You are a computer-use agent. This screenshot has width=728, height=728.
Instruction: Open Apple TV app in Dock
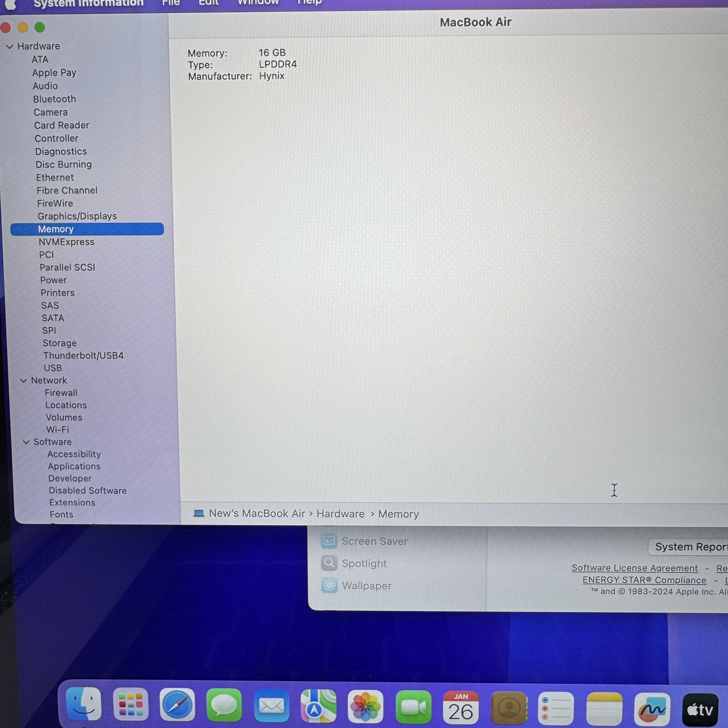(x=700, y=710)
